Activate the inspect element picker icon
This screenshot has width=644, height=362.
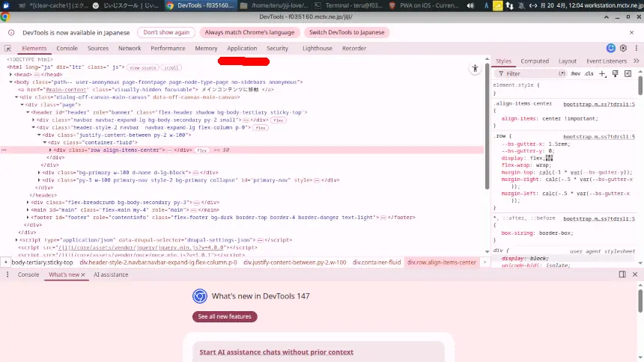[7, 49]
